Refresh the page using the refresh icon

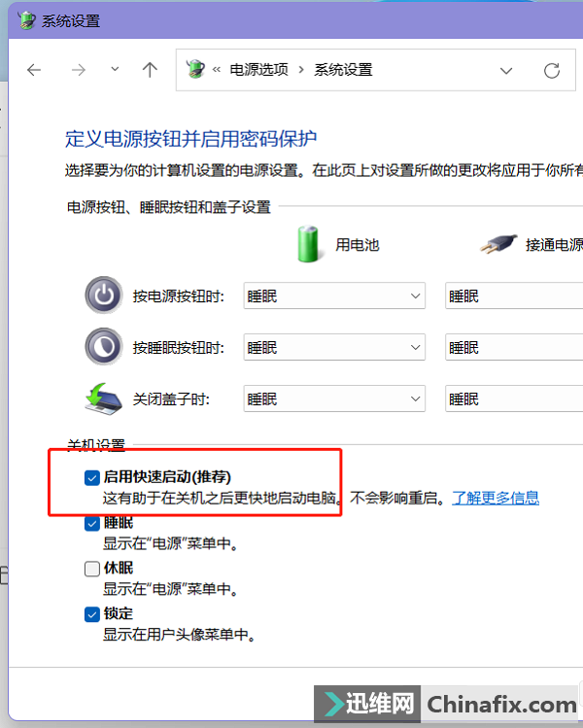552,70
